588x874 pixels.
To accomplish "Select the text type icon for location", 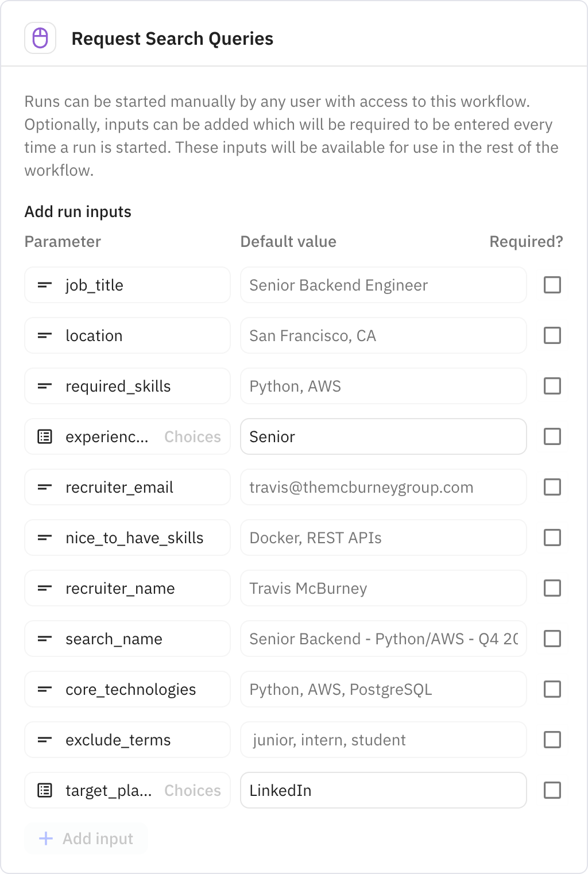I will pyautogui.click(x=45, y=335).
